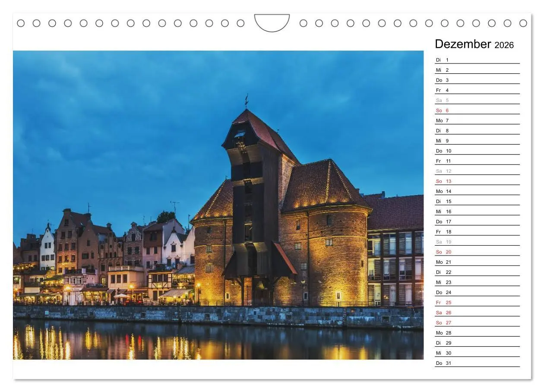
Task: Select the red Sunday entry So 6
Action: [443, 111]
